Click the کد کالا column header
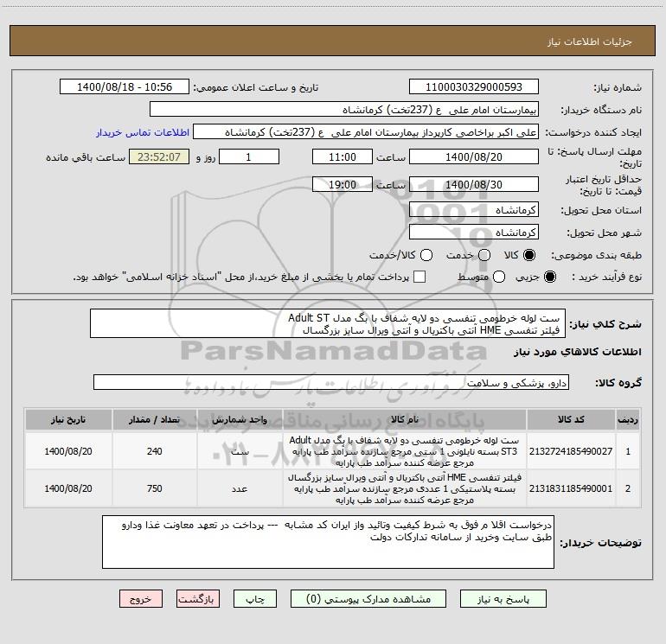Screen dimensions: 666x644 tap(571, 419)
